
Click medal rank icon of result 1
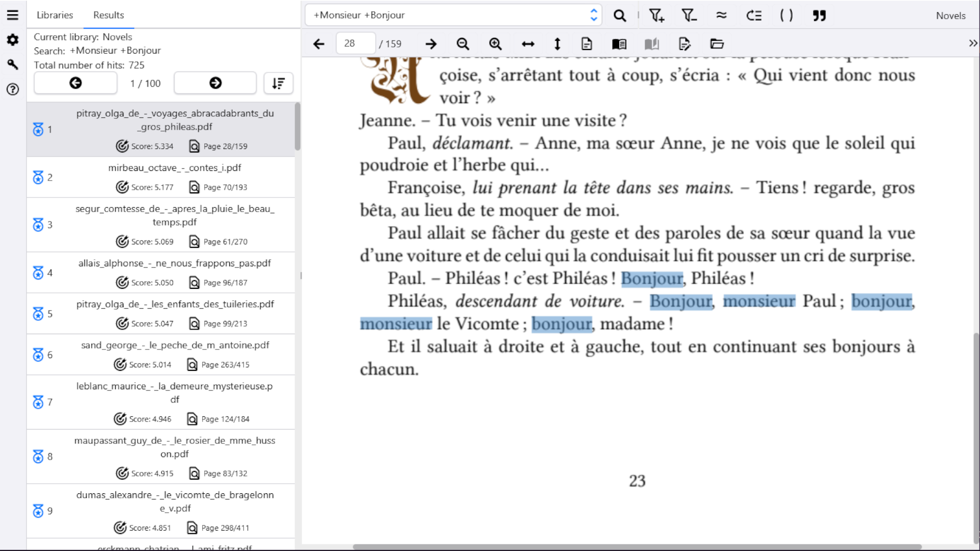coord(38,130)
